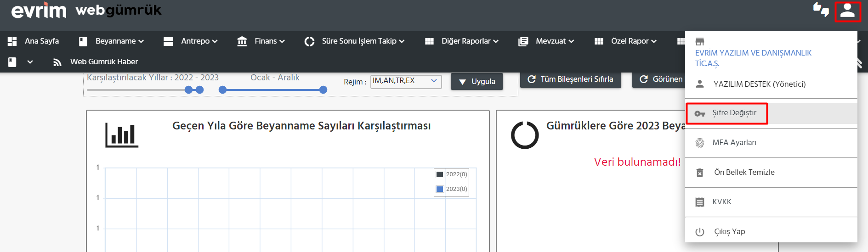868x252 pixels.
Task: Click the Ocak - Aralık range label
Action: (275, 78)
